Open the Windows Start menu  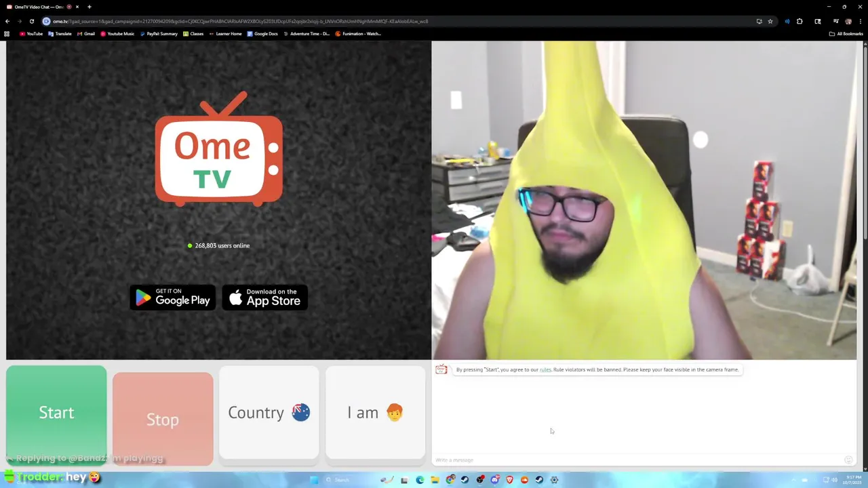click(x=314, y=480)
